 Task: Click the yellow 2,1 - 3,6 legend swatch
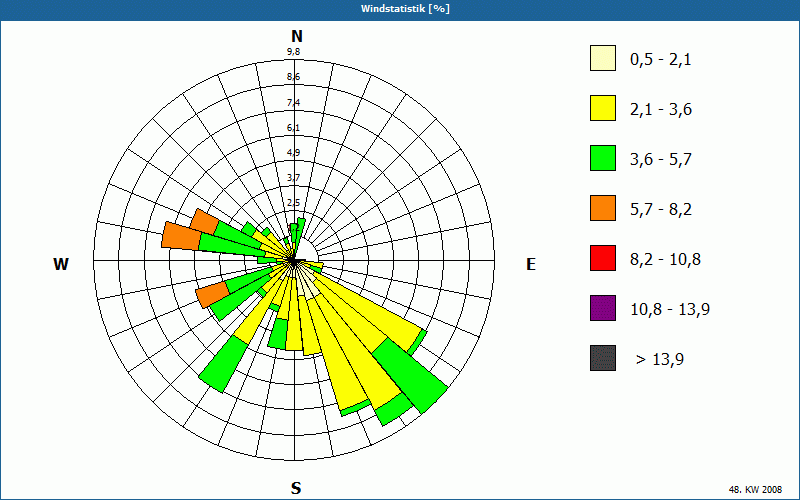coord(603,108)
